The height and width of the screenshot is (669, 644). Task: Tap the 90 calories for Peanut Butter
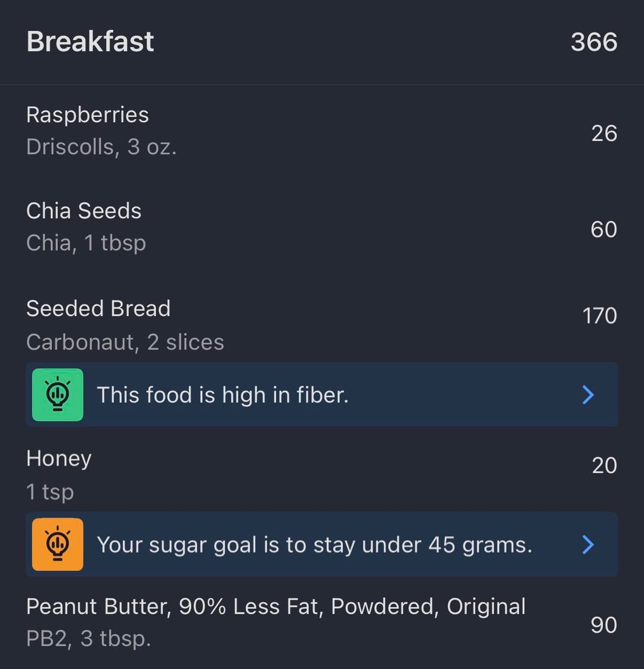pyautogui.click(x=603, y=624)
